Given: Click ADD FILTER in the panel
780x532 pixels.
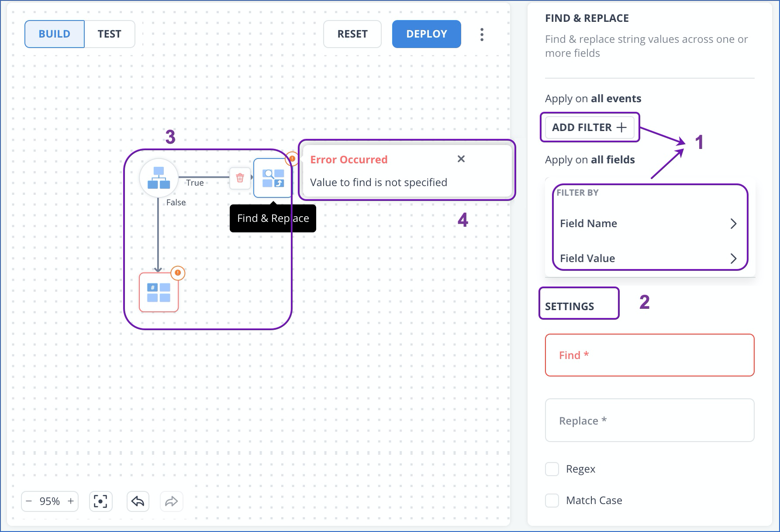Looking at the screenshot, I should (590, 127).
